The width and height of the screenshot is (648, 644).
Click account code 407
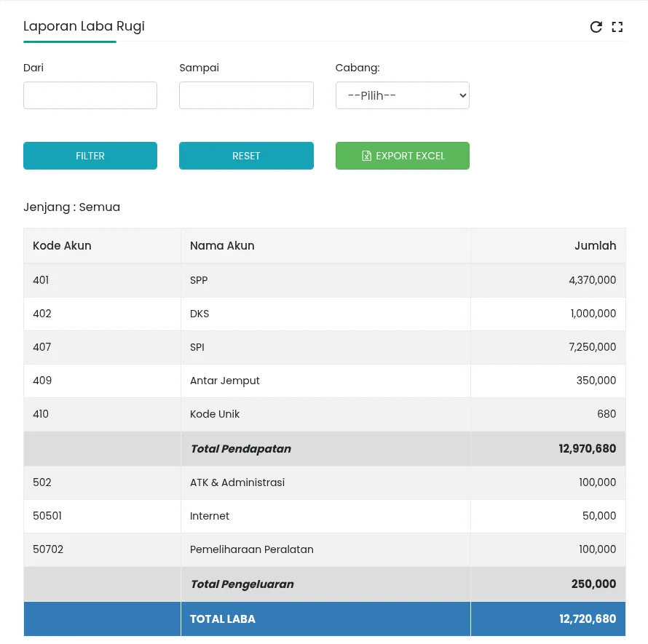tap(42, 347)
